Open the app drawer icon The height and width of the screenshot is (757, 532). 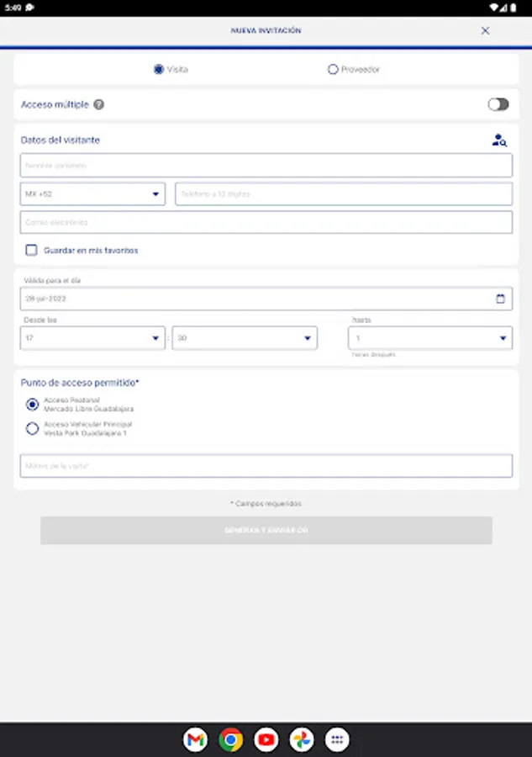coord(337,739)
